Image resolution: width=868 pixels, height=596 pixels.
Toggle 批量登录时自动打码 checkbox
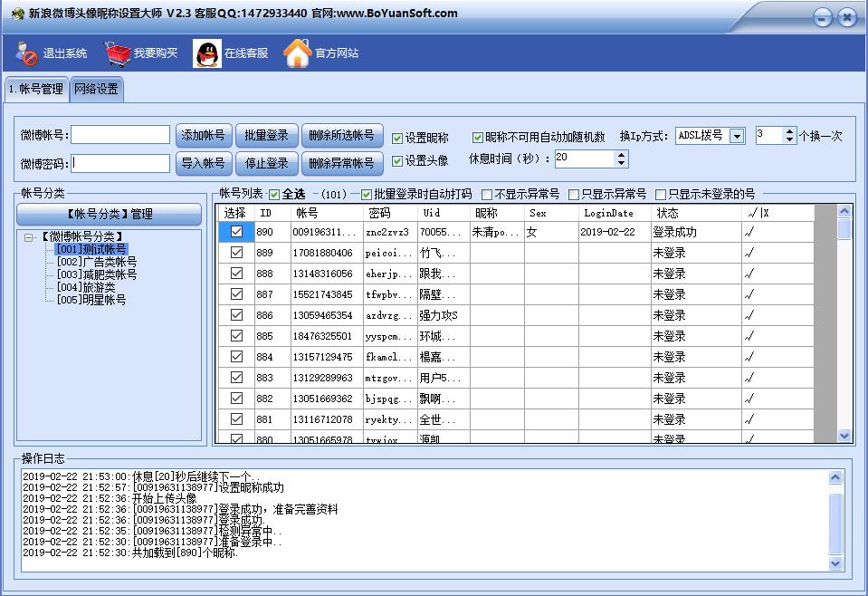[x=366, y=195]
